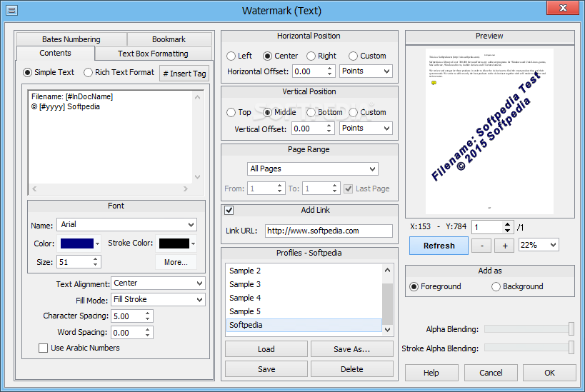The height and width of the screenshot is (392, 585).
Task: Click the black stroke color swatch
Action: point(174,243)
